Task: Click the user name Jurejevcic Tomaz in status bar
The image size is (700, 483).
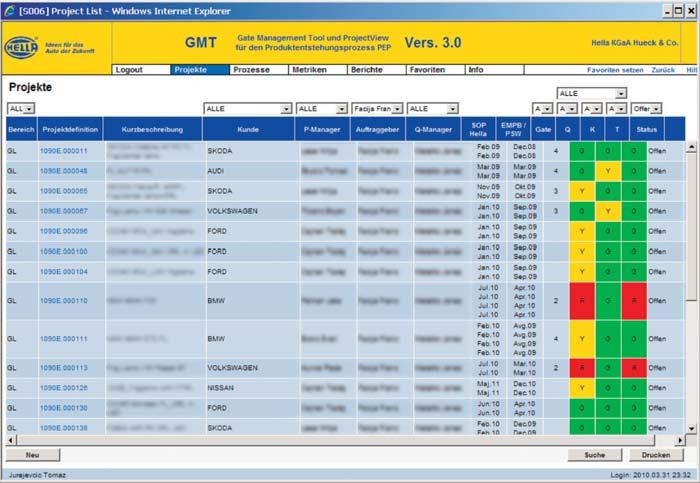Action: point(37,475)
